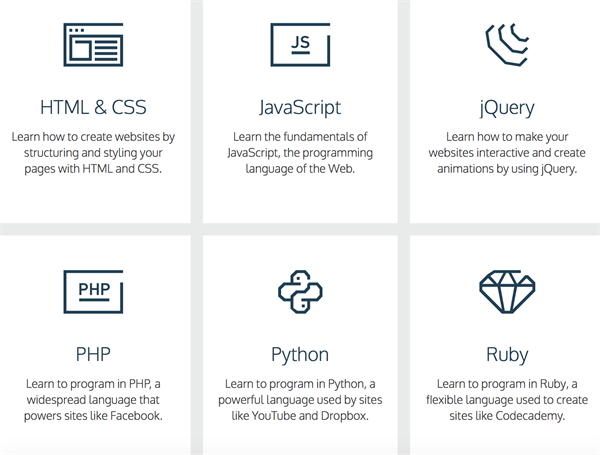The height and width of the screenshot is (455, 600).
Task: Click the PHP boxed course icon
Action: (x=93, y=292)
